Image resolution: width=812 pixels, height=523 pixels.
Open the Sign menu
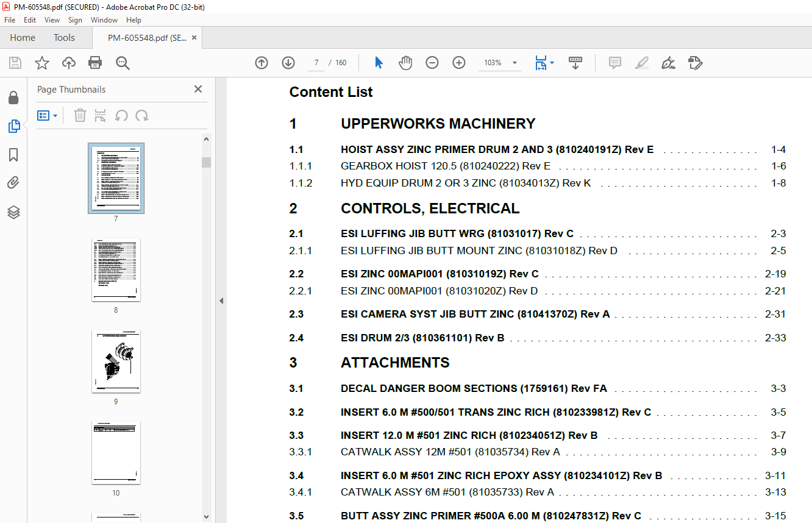click(75, 20)
